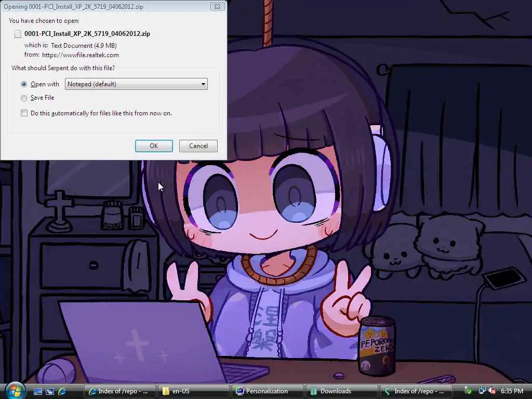Screen dimensions: 532x399
Task: Click Switch between windows quick launch icon
Action: (50, 391)
